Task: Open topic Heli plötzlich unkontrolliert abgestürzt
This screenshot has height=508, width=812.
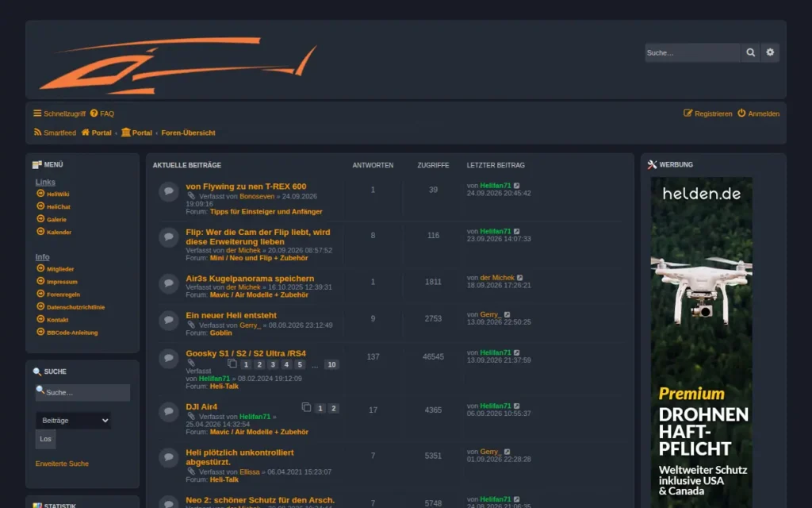Action: [x=239, y=457]
